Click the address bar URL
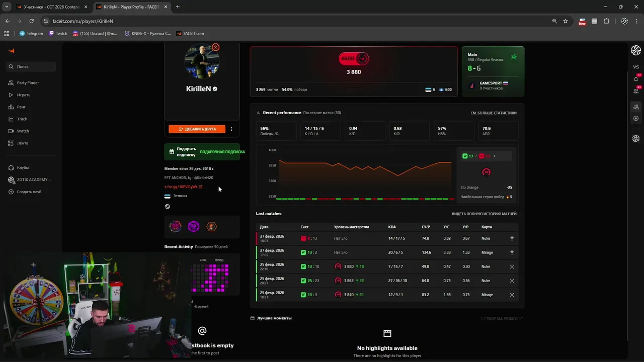Viewport: 644px width, 362px height. pyautogui.click(x=83, y=21)
